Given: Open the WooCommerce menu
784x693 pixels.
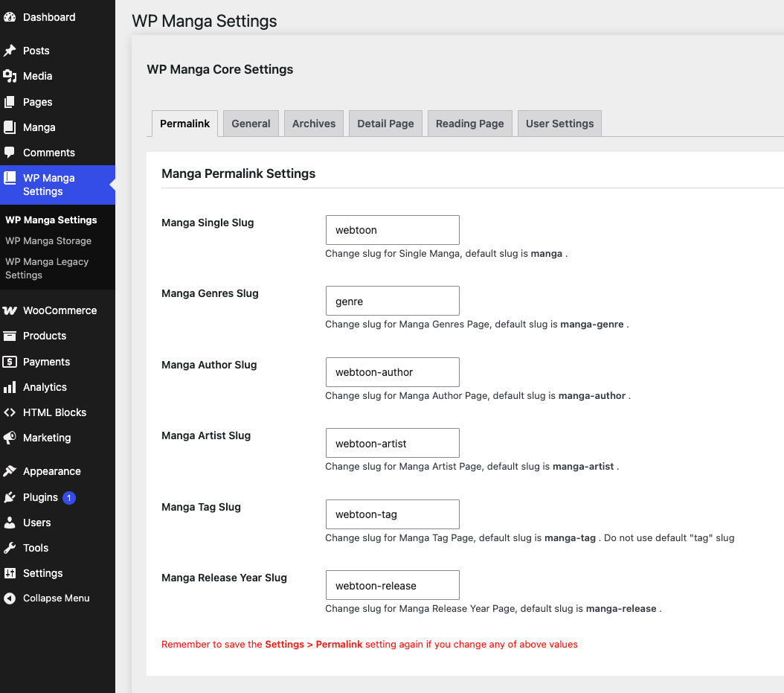Looking at the screenshot, I should pyautogui.click(x=57, y=310).
